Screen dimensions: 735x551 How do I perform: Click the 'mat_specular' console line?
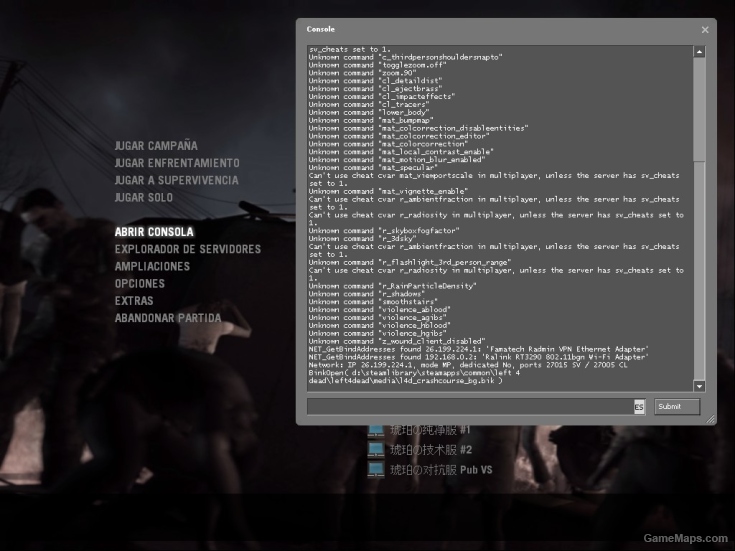click(373, 168)
